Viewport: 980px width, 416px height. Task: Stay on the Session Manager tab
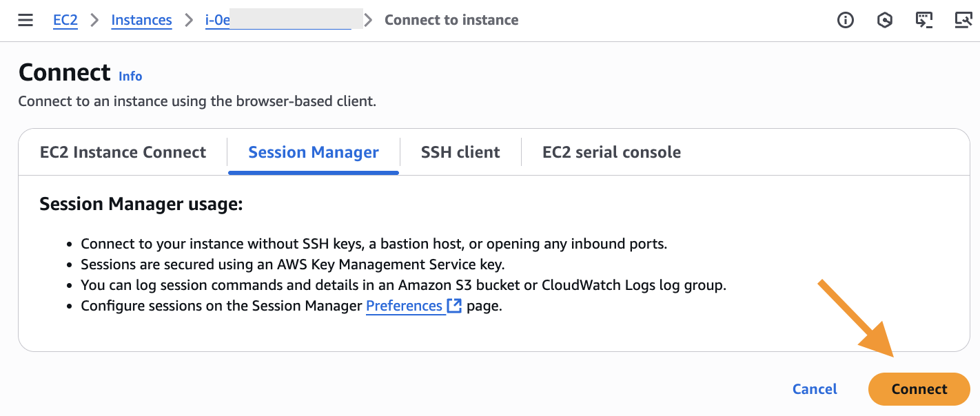tap(313, 152)
